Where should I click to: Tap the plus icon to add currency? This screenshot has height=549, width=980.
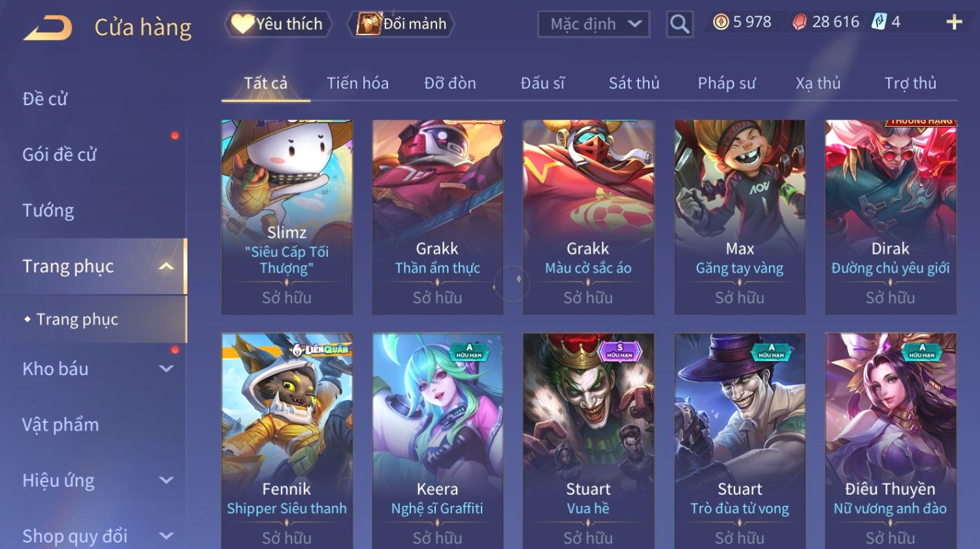point(954,23)
